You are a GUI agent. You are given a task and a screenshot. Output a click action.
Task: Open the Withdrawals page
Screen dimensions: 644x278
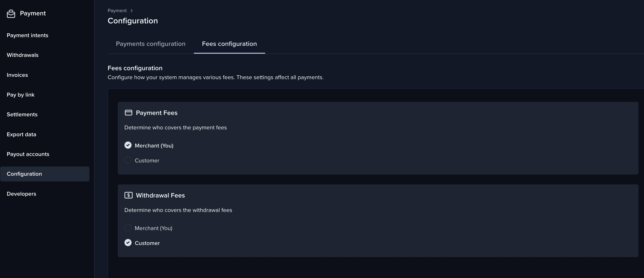pos(22,55)
